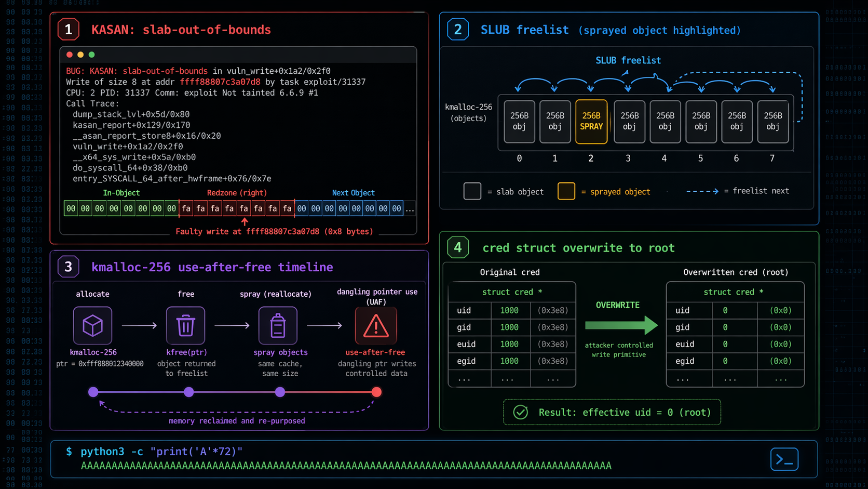Click the entry_SYSCALL_64_after_hwframe trace line

(x=172, y=179)
